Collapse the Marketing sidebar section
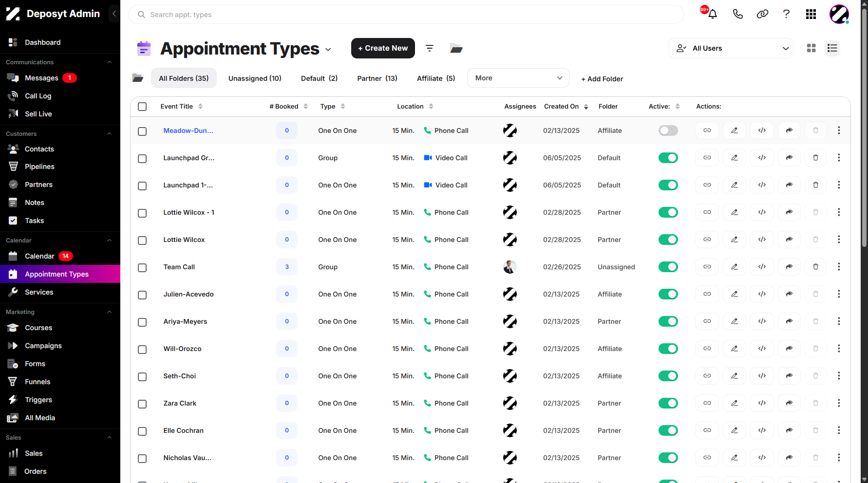 tap(109, 312)
